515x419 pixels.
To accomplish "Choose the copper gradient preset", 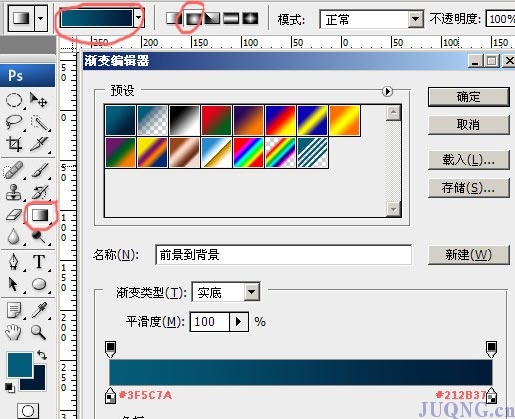I will click(x=184, y=152).
